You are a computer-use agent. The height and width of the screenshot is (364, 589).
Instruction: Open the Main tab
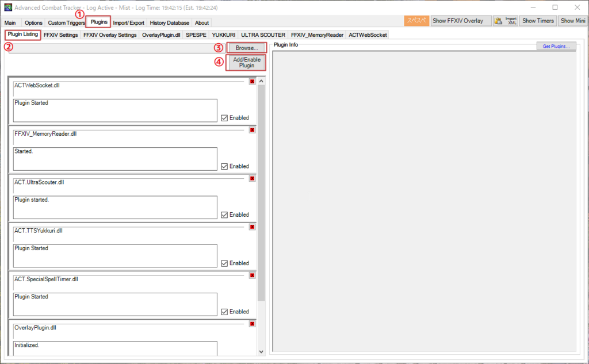(10, 23)
